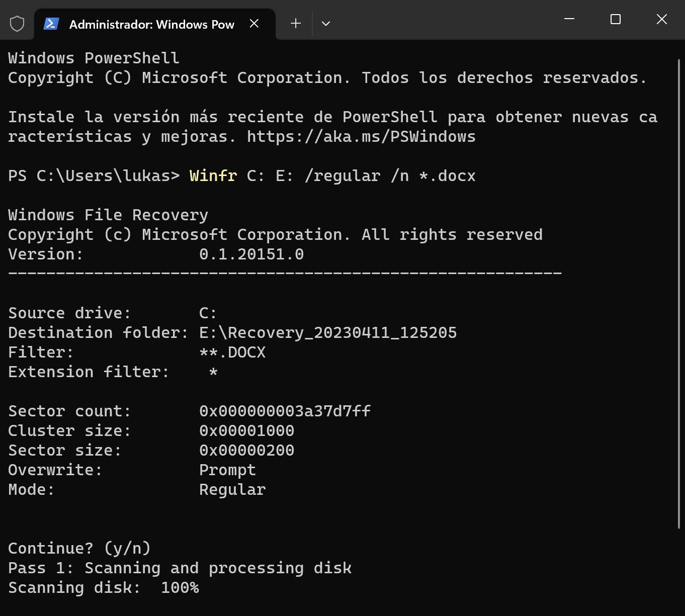The height and width of the screenshot is (616, 685).
Task: Click the 'PS C:\Users\lukas>' prompt
Action: 94,176
